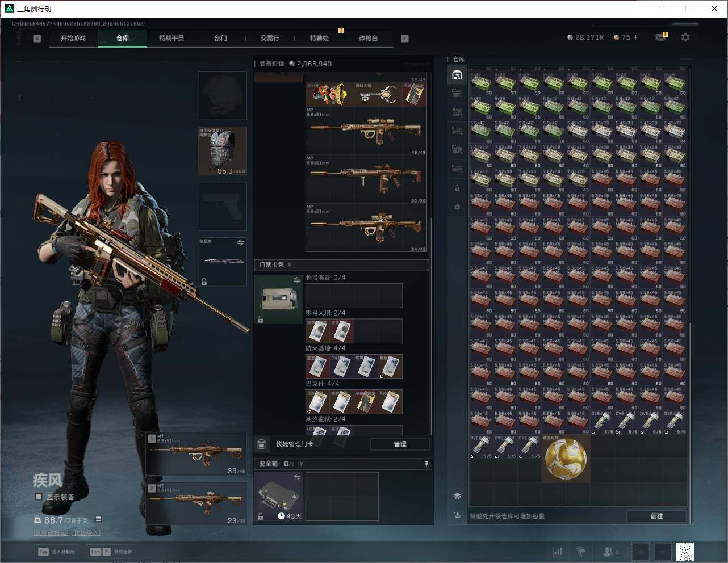Click the secure case showing 43天

coord(279,497)
